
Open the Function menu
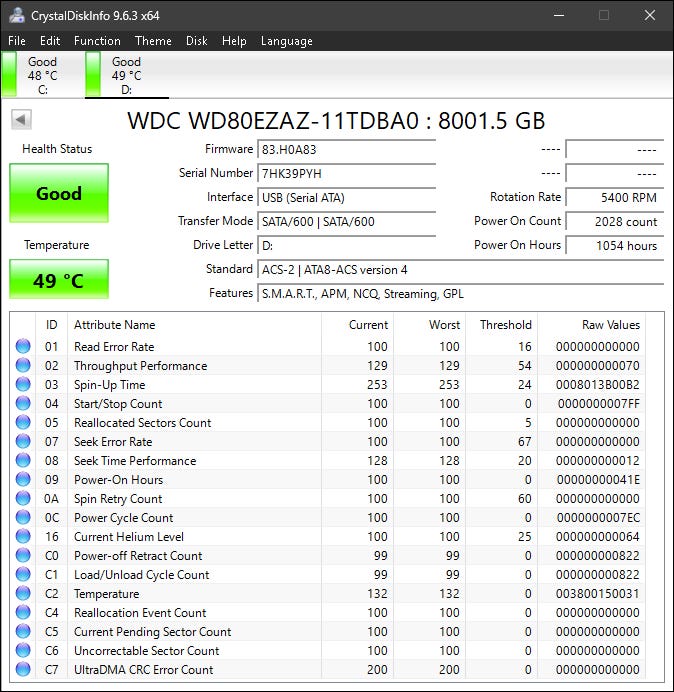click(x=97, y=41)
